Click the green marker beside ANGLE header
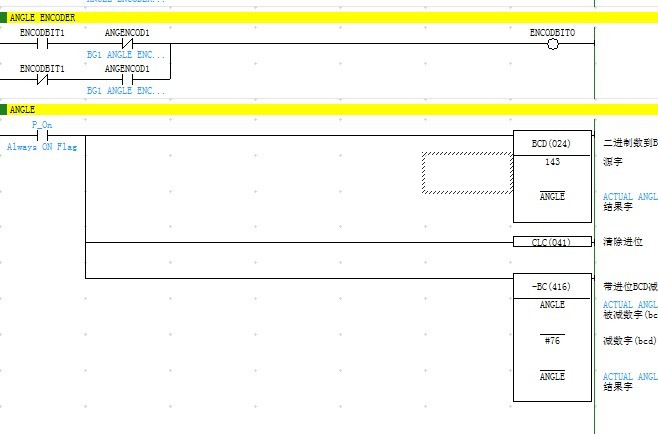658x434 pixels. click(x=4, y=108)
